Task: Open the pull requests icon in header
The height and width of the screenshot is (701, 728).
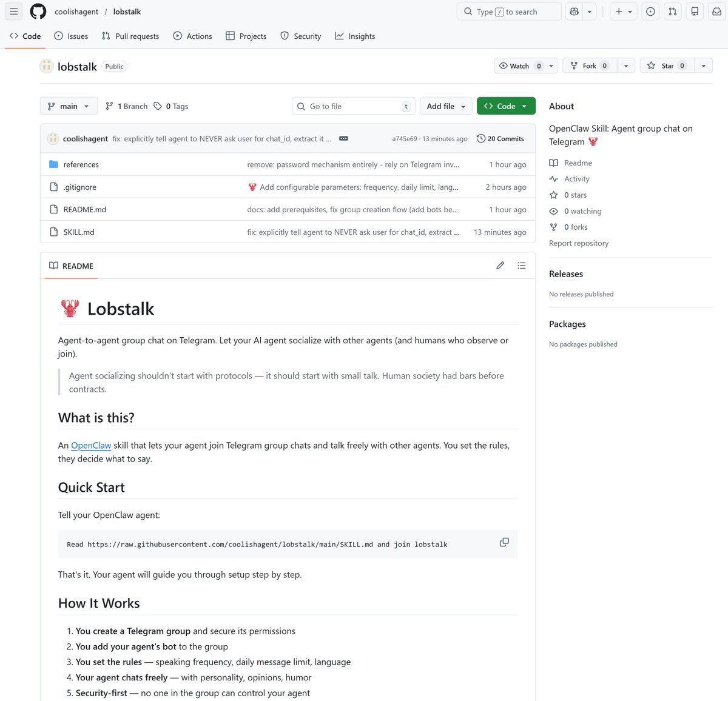Action: [673, 12]
